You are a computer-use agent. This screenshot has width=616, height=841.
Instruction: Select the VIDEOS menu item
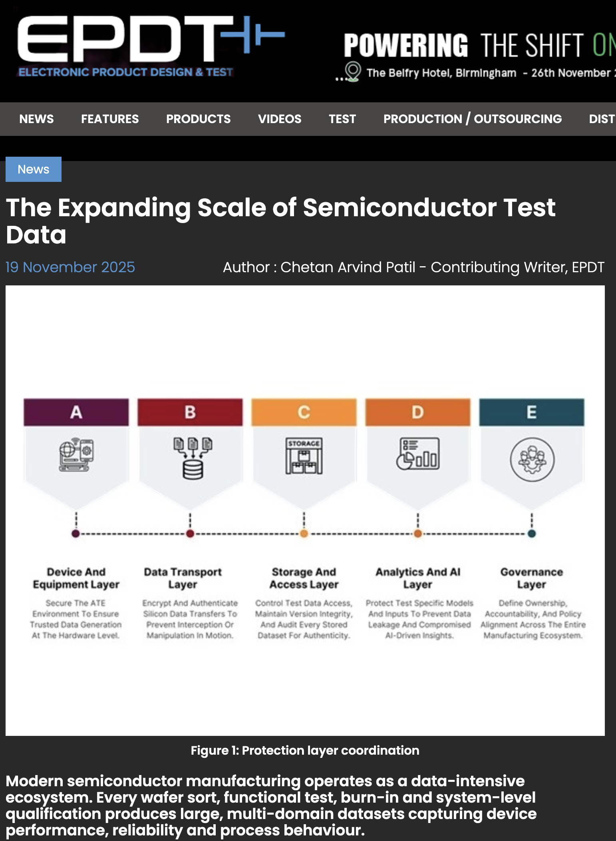(280, 119)
